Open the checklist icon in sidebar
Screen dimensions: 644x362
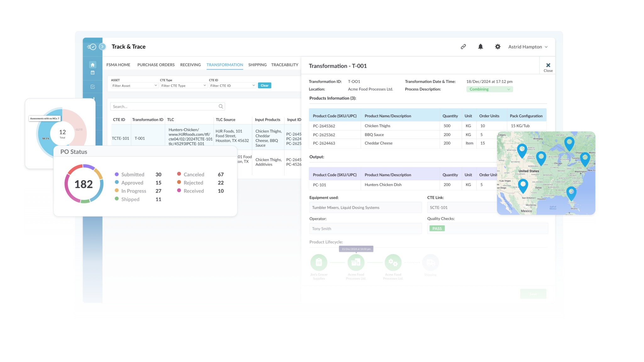click(92, 87)
